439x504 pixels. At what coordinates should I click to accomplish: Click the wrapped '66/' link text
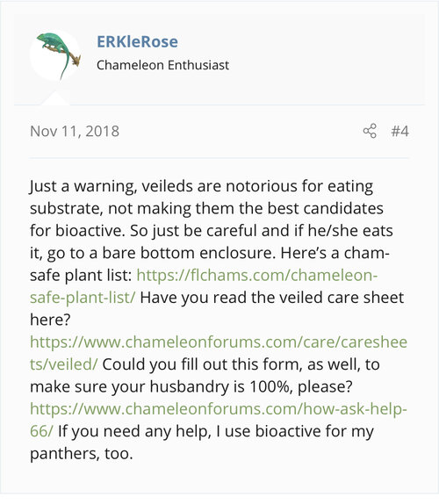point(41,431)
